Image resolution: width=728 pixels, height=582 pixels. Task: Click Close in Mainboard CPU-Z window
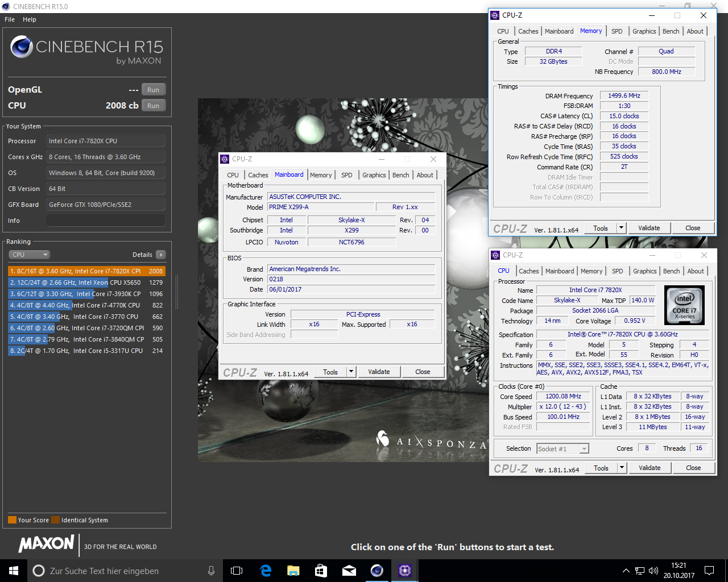pos(423,372)
